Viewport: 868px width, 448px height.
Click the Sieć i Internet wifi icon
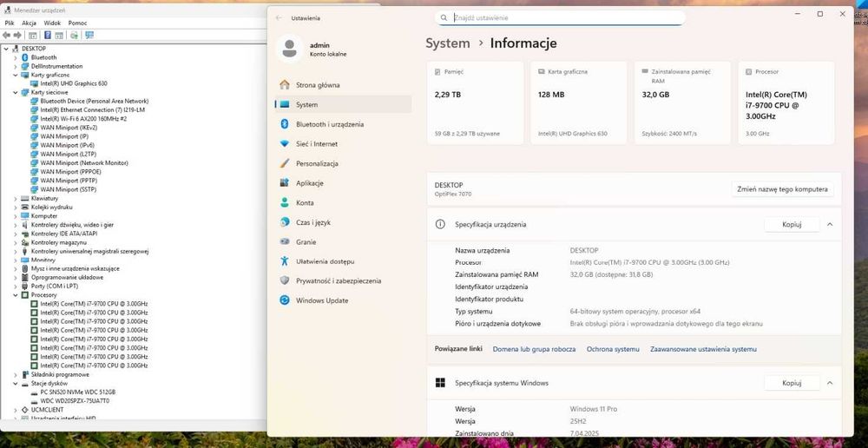click(285, 143)
